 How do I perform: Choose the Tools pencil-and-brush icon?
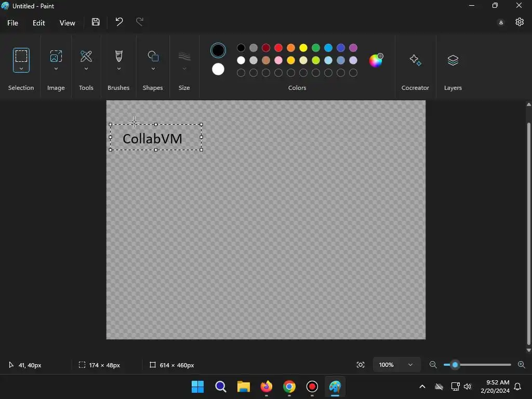pyautogui.click(x=86, y=56)
